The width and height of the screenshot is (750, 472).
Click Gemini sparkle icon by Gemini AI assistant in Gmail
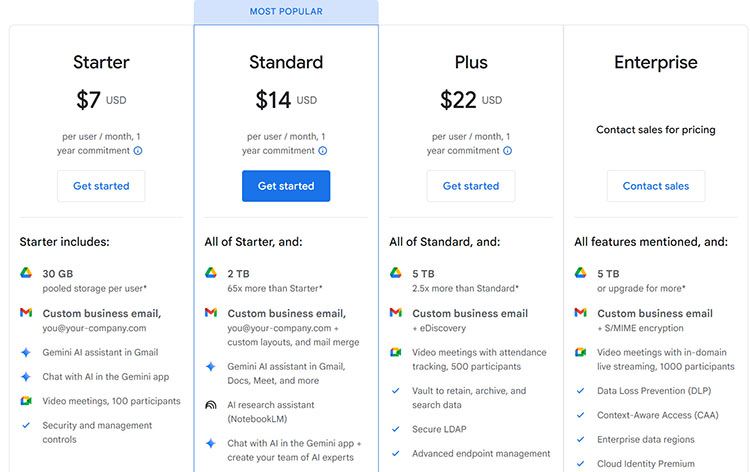point(26,352)
